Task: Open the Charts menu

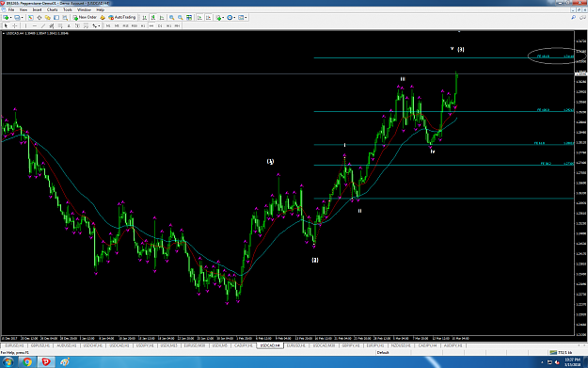Action: pos(52,9)
